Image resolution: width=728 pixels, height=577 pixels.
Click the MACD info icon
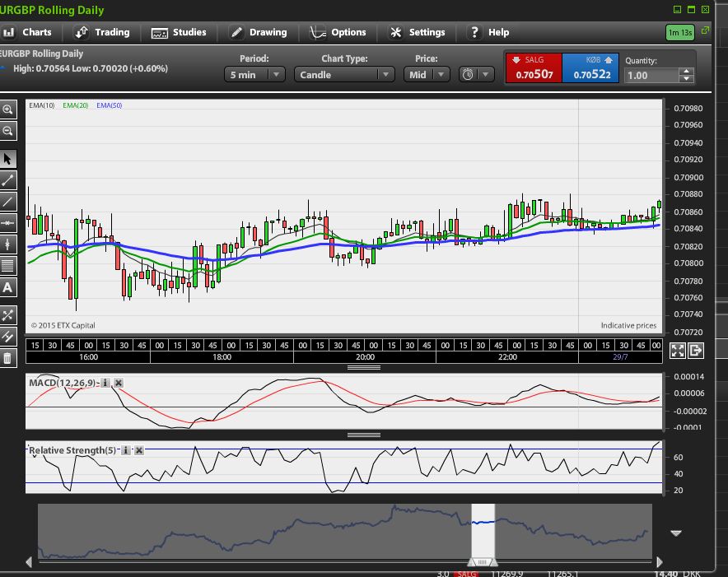click(x=105, y=383)
